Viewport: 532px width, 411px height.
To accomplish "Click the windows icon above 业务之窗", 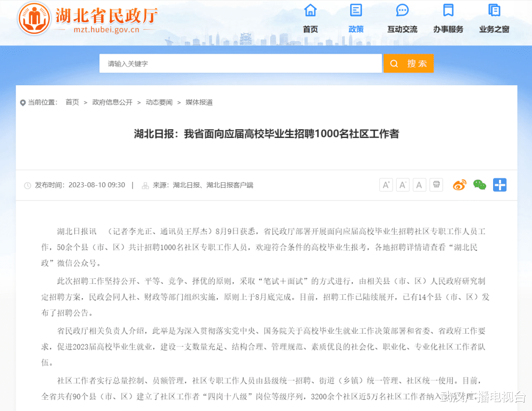I will click(493, 10).
